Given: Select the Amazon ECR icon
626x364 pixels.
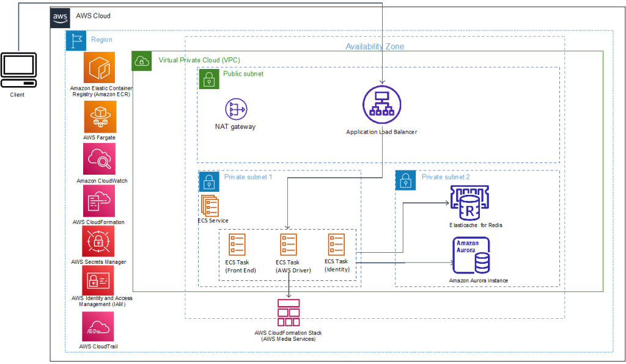Looking at the screenshot, I should 100,69.
